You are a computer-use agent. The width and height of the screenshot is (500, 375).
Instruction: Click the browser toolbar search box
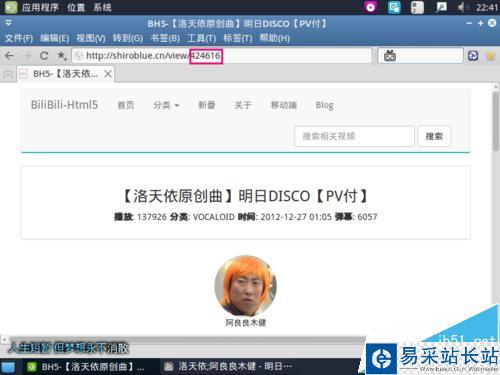(x=420, y=56)
